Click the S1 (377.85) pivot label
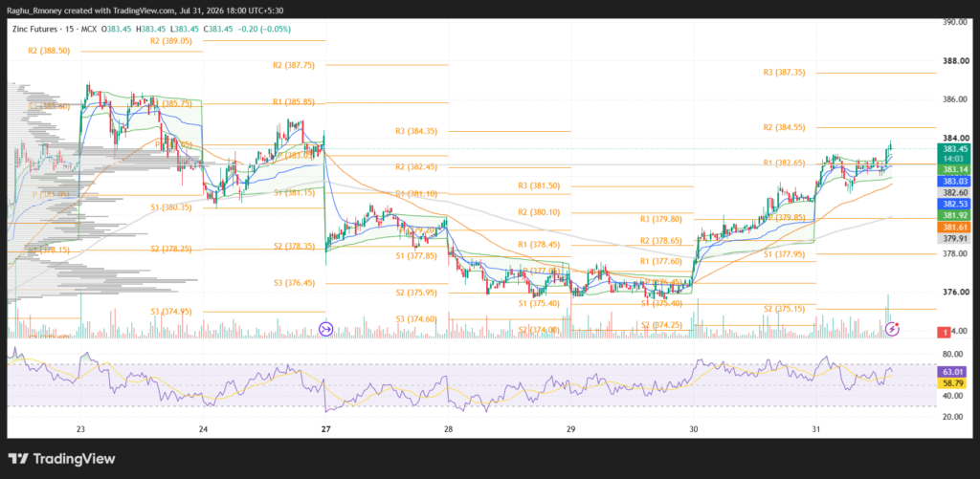 tap(416, 255)
